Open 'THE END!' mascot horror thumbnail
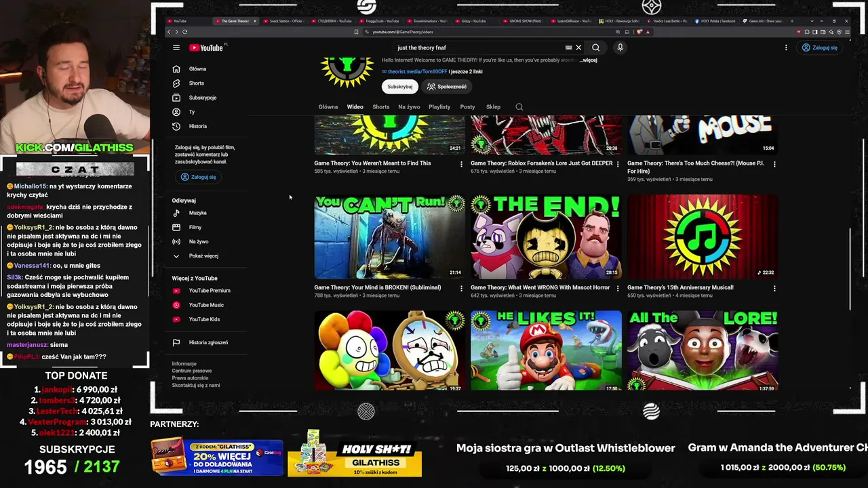Viewport: 868px width, 488px height. click(546, 237)
